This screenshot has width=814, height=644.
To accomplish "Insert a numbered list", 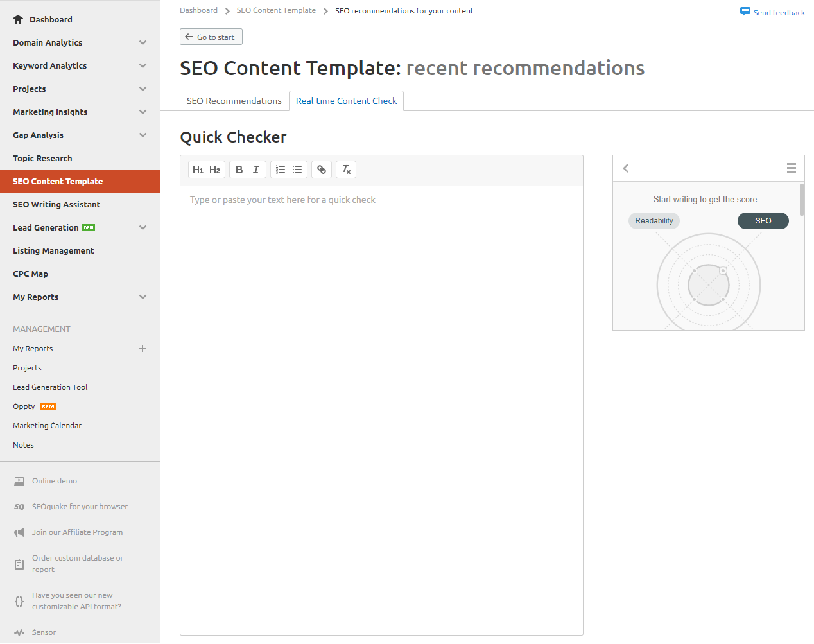I will pyautogui.click(x=281, y=169).
